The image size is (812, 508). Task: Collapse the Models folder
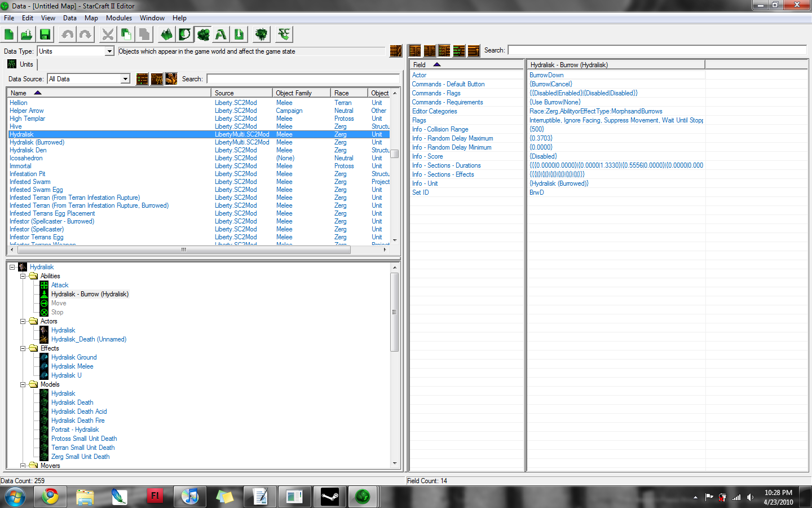23,384
